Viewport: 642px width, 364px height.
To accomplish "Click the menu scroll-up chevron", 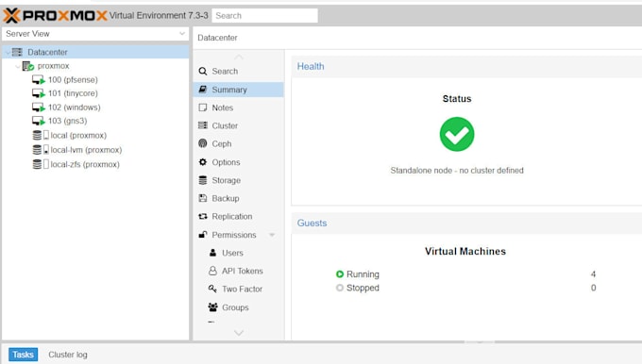I will coord(239,57).
